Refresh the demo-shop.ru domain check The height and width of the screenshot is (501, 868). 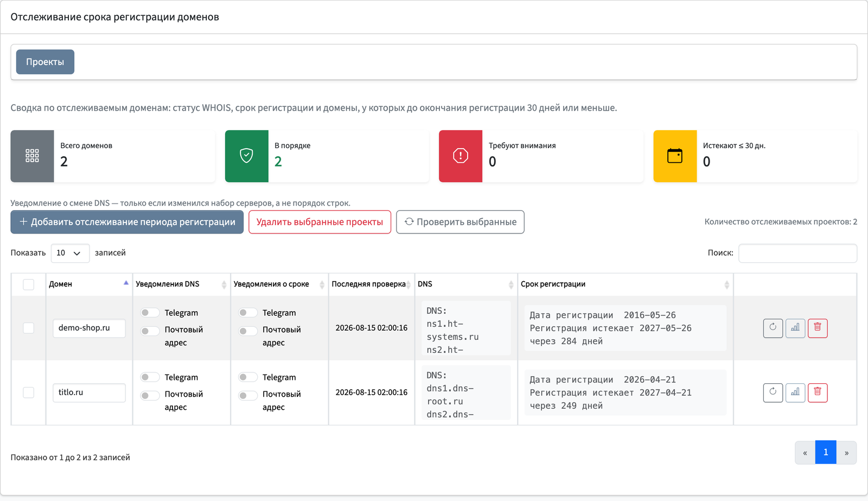(x=773, y=328)
